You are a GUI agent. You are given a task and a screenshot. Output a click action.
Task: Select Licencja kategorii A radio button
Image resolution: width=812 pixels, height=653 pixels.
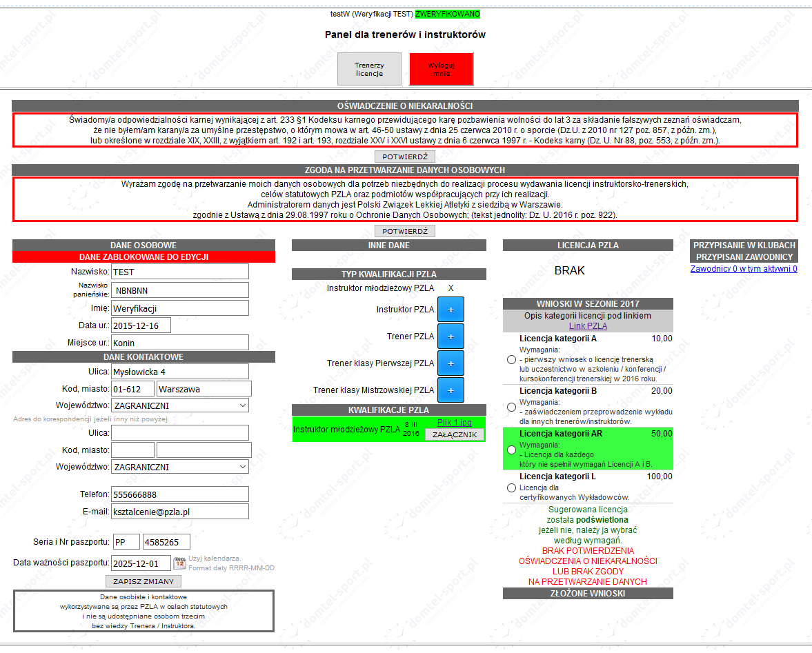coord(512,360)
